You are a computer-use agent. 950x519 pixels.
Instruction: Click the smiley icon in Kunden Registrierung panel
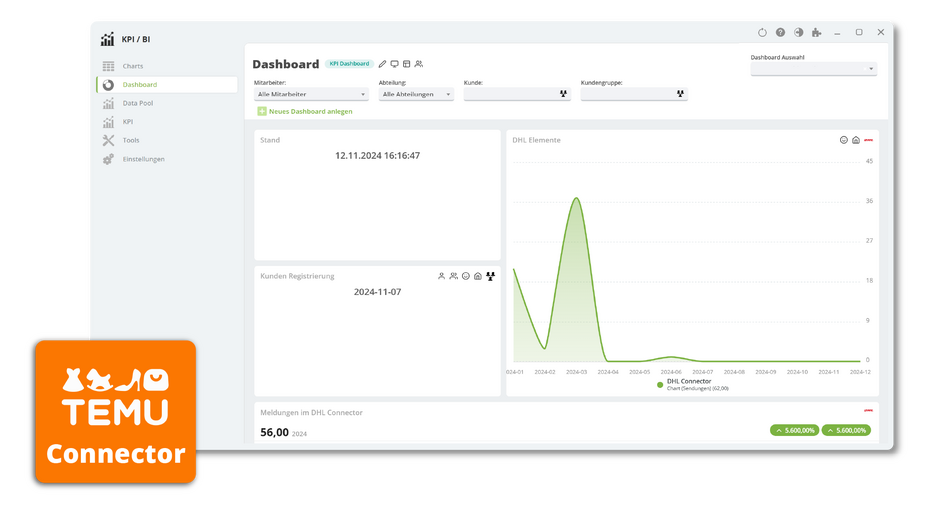coord(466,276)
